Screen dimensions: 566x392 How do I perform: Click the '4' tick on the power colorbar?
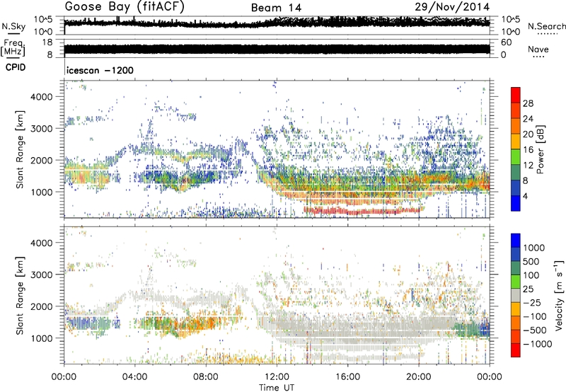click(526, 196)
